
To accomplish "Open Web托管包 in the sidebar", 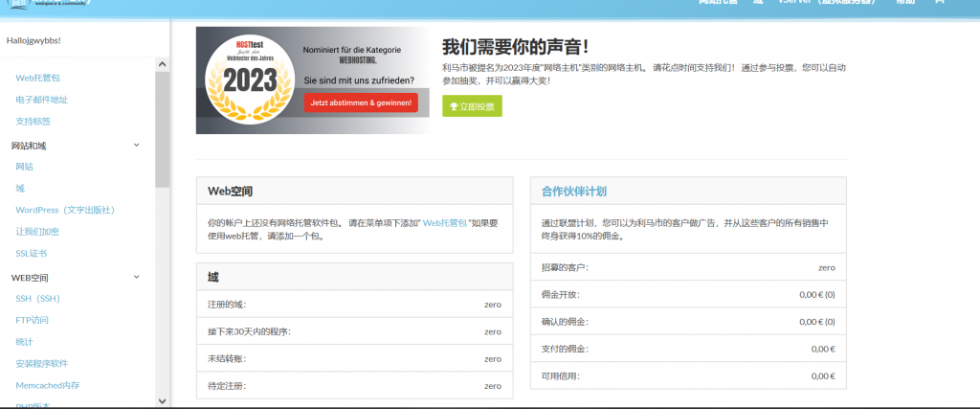I will pos(38,78).
